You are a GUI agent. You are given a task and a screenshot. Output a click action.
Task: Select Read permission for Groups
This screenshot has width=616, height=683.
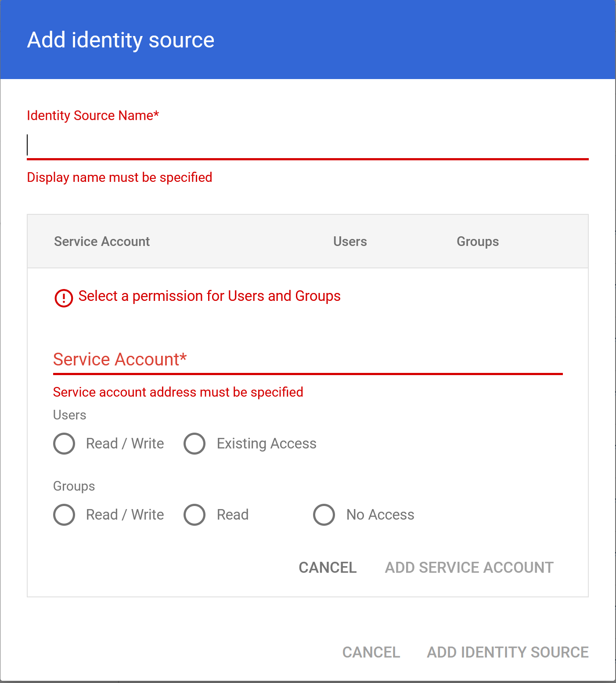(195, 515)
